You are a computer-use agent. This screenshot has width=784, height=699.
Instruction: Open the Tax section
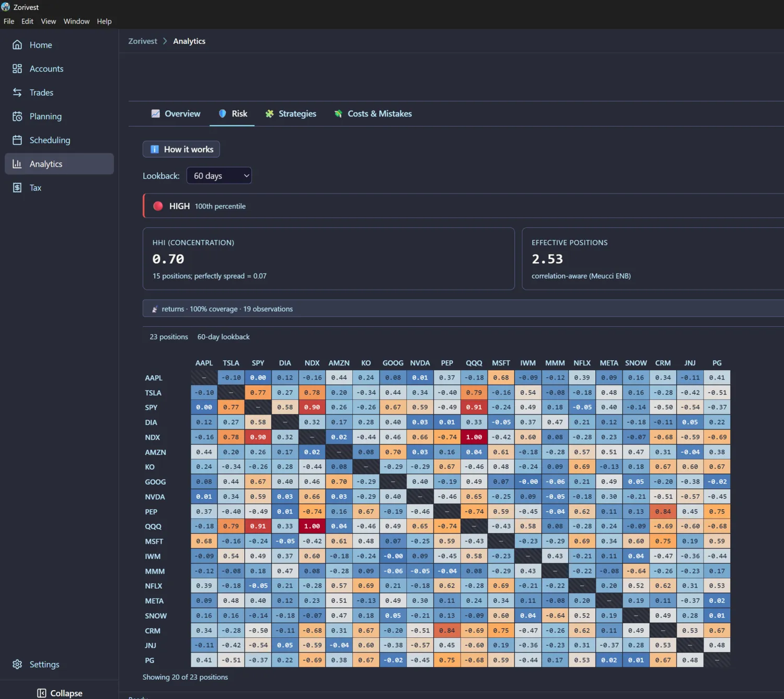59,188
